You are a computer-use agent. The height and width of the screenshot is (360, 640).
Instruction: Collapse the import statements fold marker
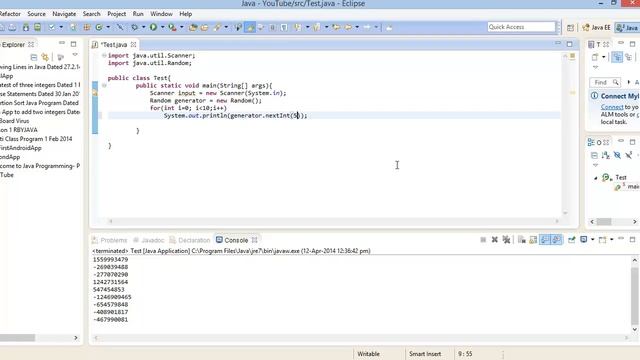tap(104, 56)
